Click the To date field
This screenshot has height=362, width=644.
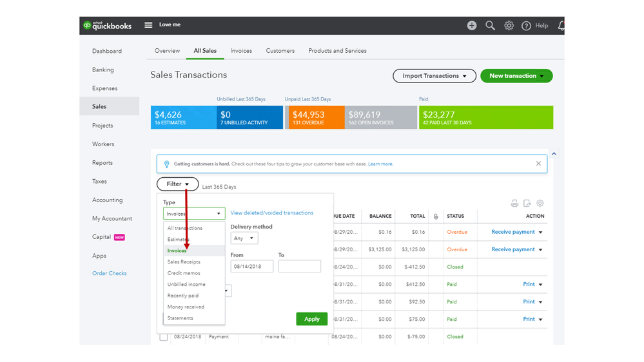[x=299, y=267]
